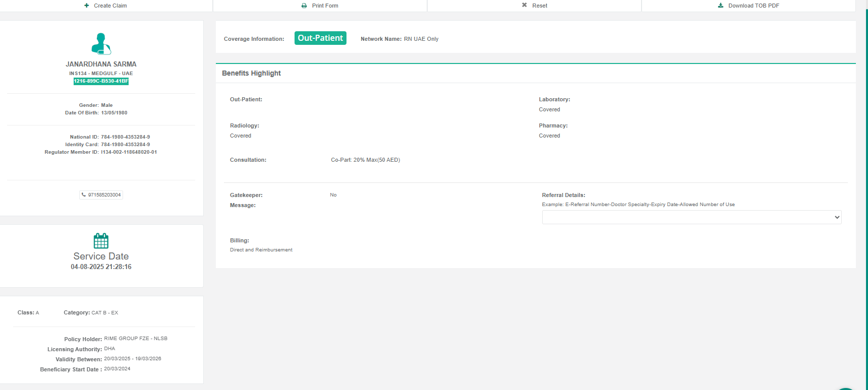Click the calendar icon above Service Date
This screenshot has width=868, height=390.
(x=101, y=241)
